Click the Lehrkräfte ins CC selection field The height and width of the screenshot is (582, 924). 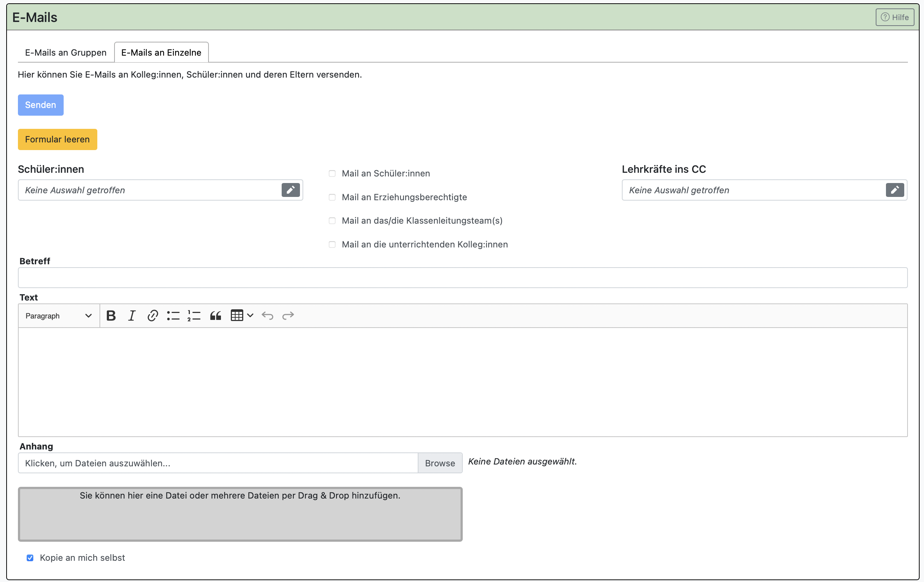click(x=764, y=190)
